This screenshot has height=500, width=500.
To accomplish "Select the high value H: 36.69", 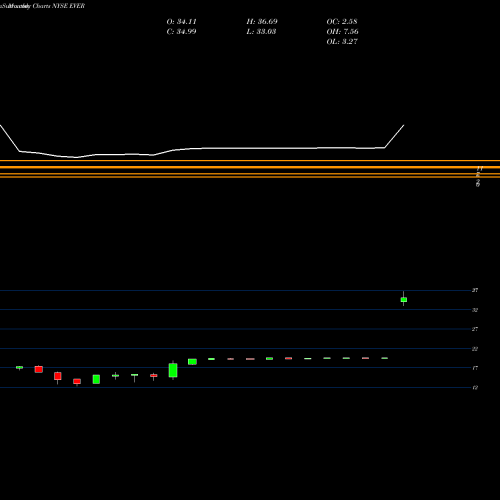I will tap(262, 22).
